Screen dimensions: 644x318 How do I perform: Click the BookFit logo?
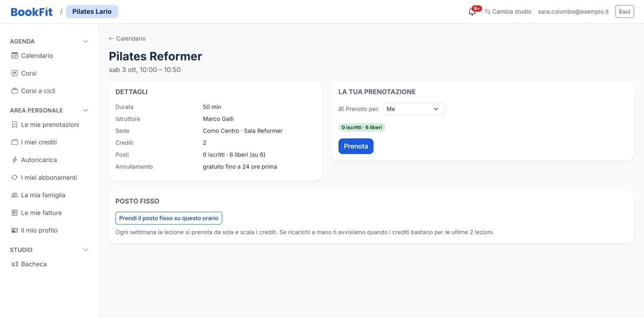[x=32, y=12]
